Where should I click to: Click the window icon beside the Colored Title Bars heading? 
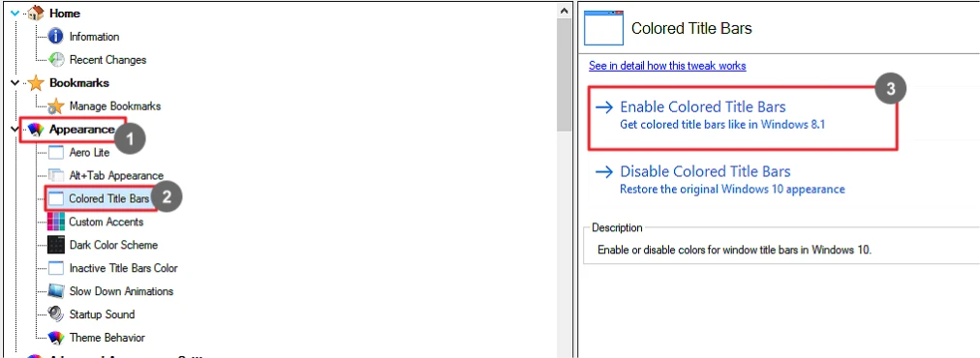(x=603, y=28)
